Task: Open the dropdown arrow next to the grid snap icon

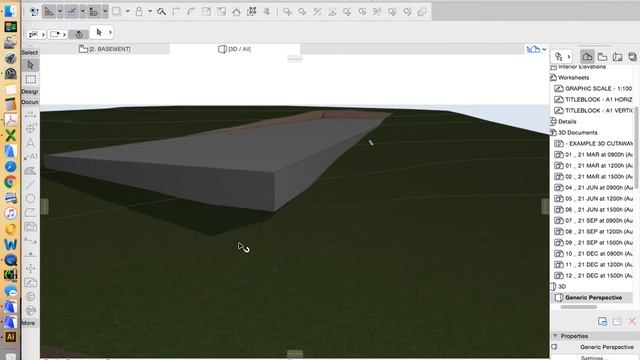Action: [82, 11]
